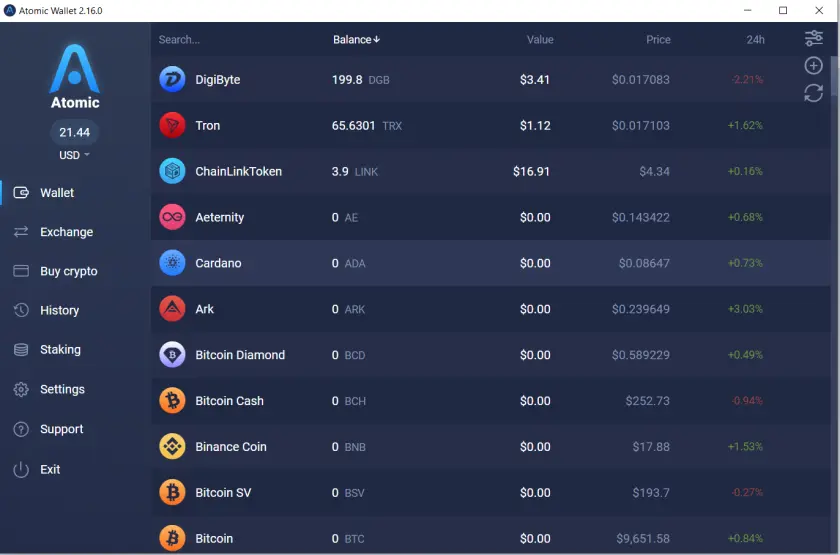
Task: Select the Bitcoin Diamond name text
Action: (x=240, y=355)
